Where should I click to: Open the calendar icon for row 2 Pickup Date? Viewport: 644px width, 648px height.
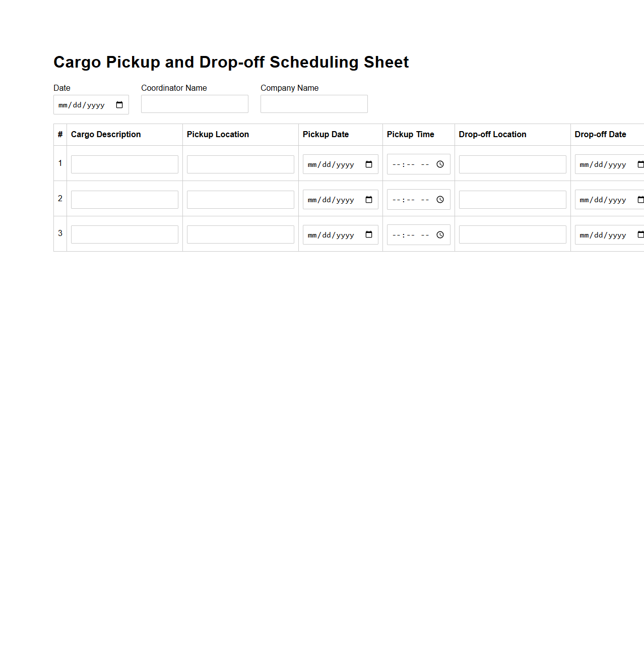(368, 199)
